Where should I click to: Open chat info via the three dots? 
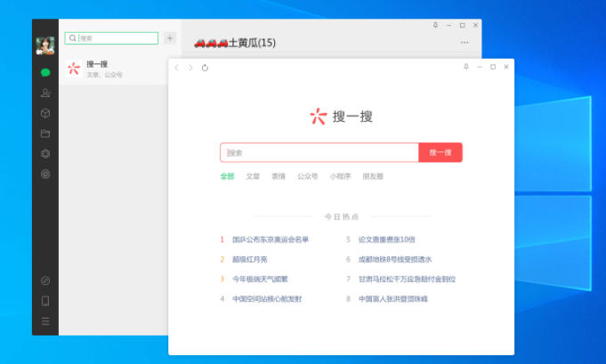coord(465,43)
